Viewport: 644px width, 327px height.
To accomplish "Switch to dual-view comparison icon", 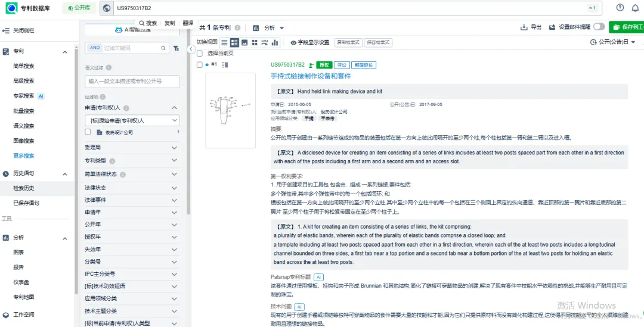I will pos(265,42).
